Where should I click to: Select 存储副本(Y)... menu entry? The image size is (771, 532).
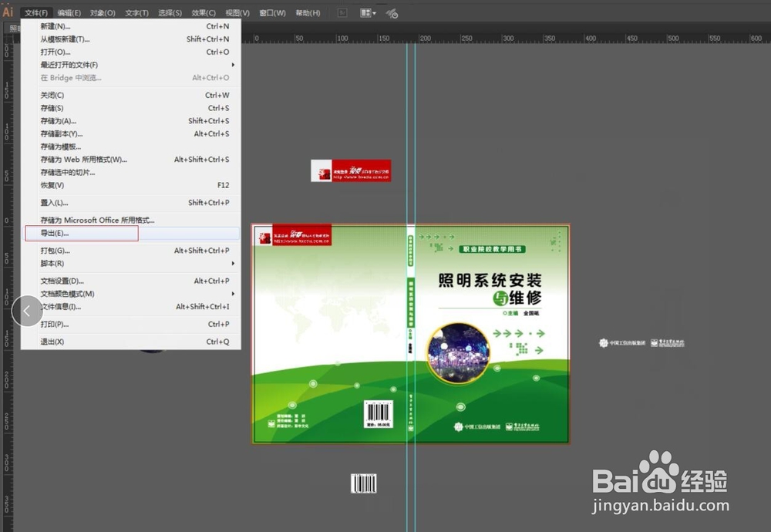(131, 133)
